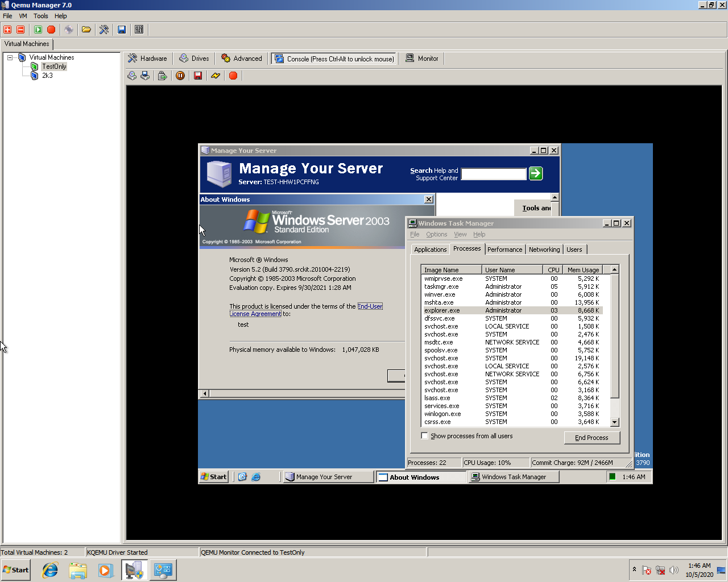Switch to Performance tab in Task Manager

pos(505,250)
